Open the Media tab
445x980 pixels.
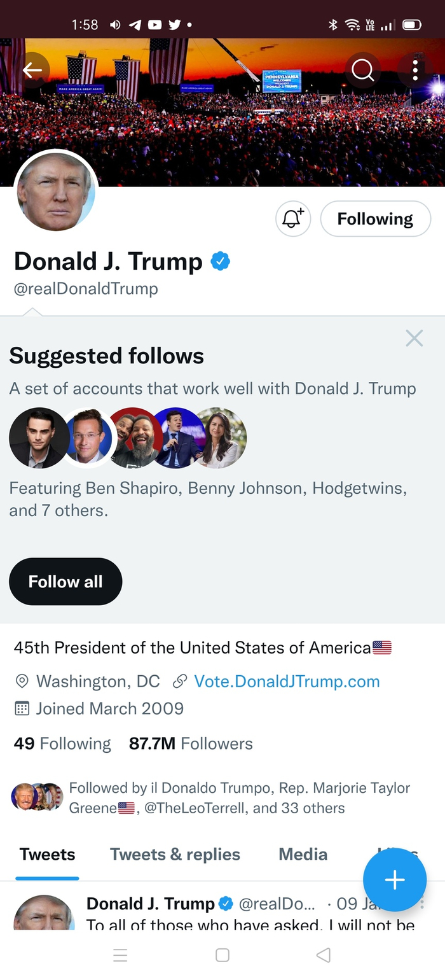coord(303,854)
